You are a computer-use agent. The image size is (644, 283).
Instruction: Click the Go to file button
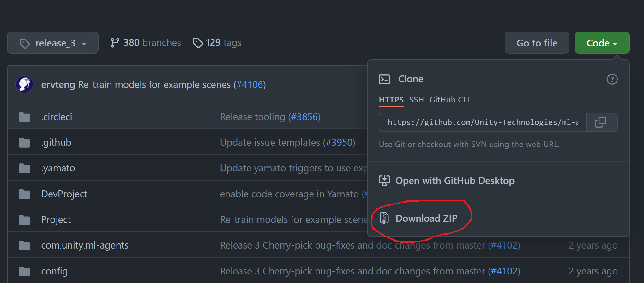click(537, 42)
